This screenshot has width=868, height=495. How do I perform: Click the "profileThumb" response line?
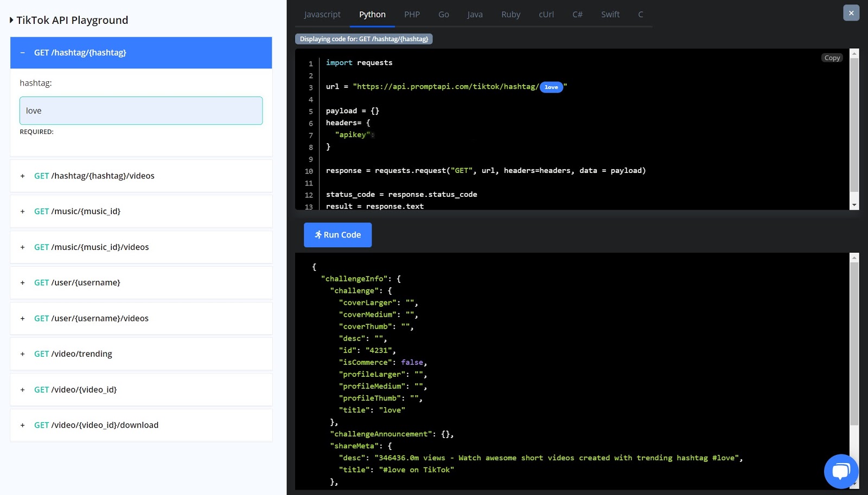[x=381, y=398]
